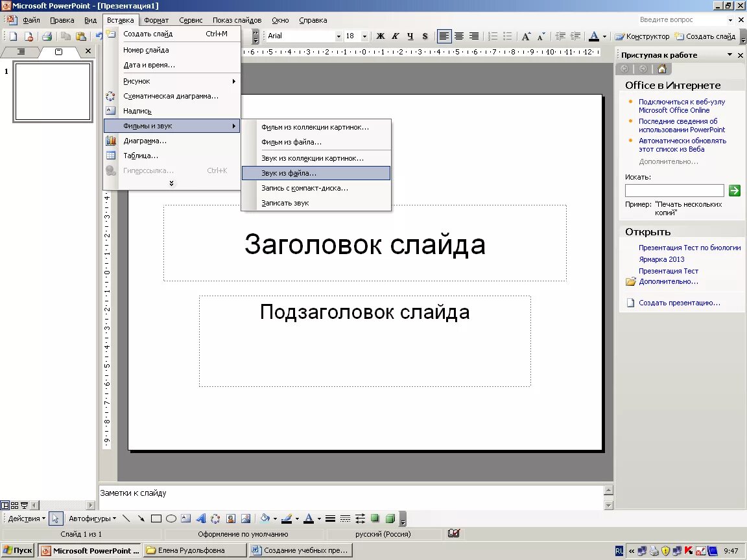747x560 pixels.
Task: Click the Insert Text Box icon
Action: coord(186,519)
